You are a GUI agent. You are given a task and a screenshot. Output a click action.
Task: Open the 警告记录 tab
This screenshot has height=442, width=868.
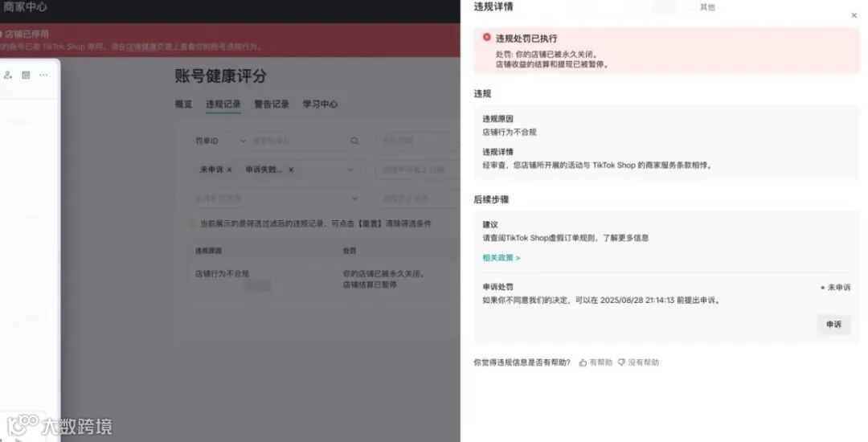click(x=272, y=104)
